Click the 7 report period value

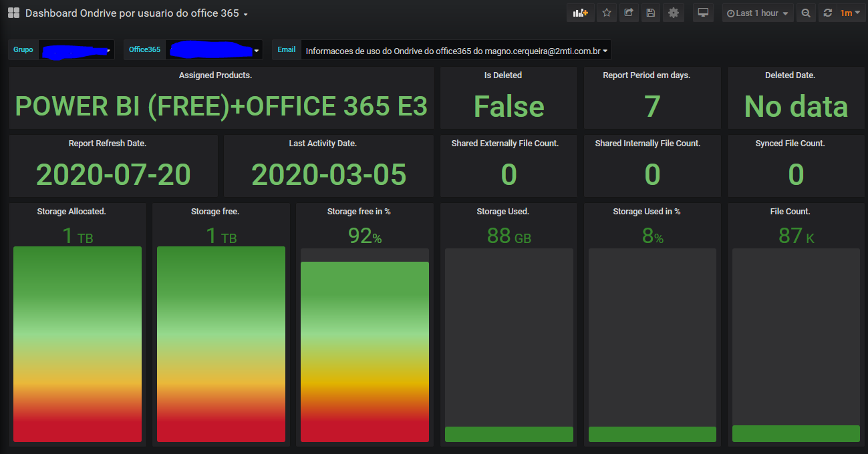click(652, 106)
